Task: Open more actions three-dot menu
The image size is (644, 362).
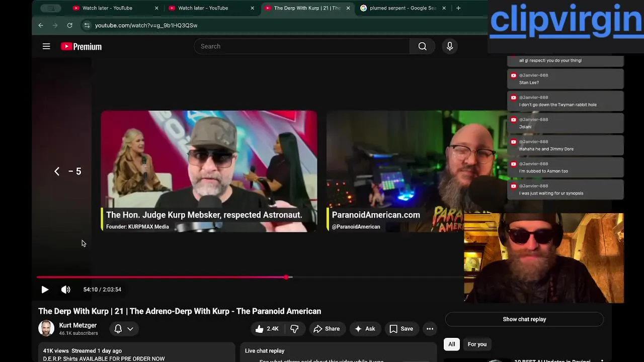Action: click(x=430, y=329)
